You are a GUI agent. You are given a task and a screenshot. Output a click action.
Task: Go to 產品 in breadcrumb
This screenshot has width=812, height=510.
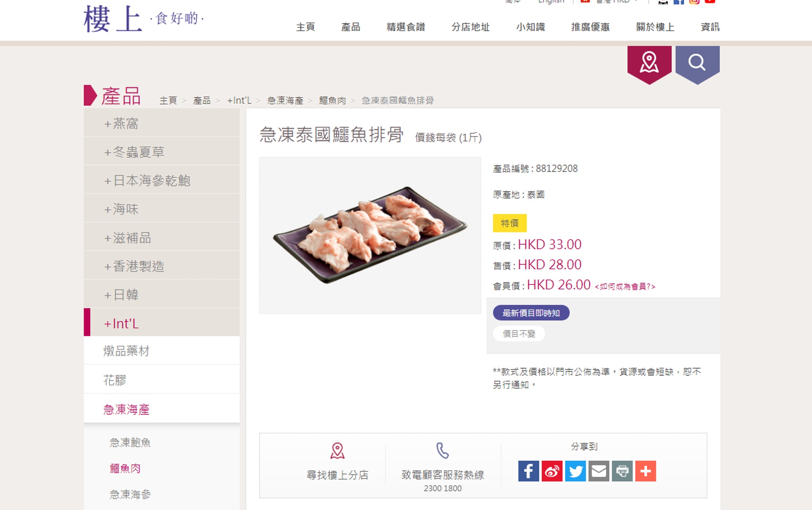point(202,101)
